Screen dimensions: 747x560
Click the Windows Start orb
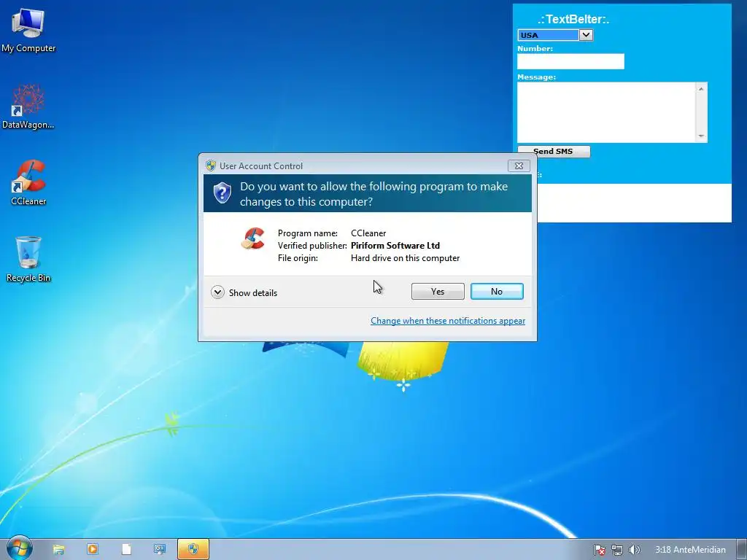18,548
